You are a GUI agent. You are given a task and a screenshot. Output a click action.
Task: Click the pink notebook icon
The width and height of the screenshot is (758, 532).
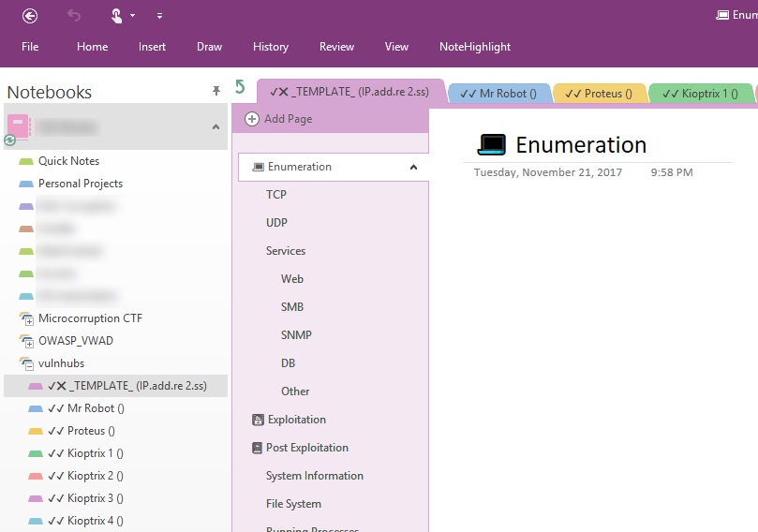click(19, 126)
